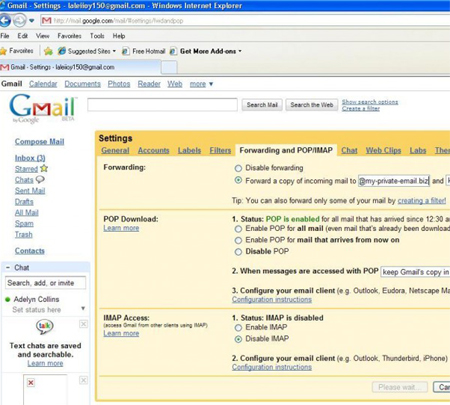The height and width of the screenshot is (405, 450).
Task: Open Suggested Sites dropdown
Action: [x=86, y=51]
